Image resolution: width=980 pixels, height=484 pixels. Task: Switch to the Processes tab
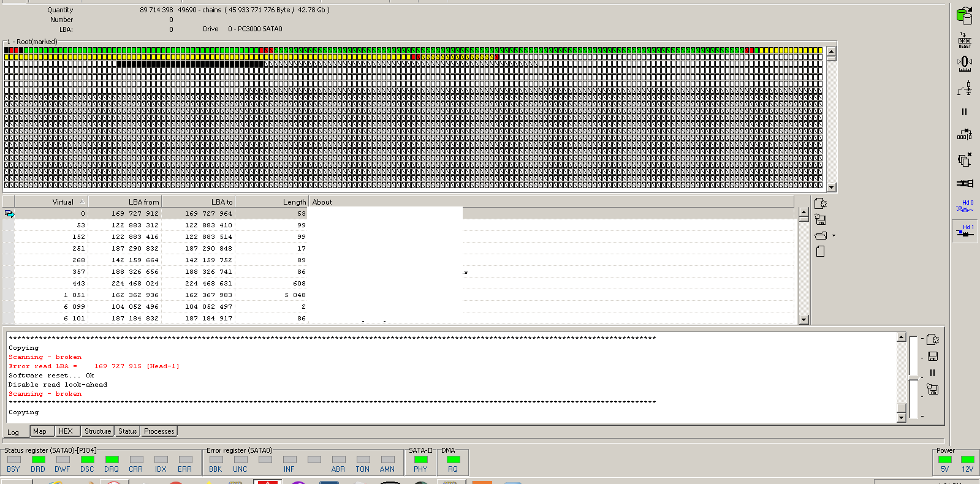coord(159,431)
